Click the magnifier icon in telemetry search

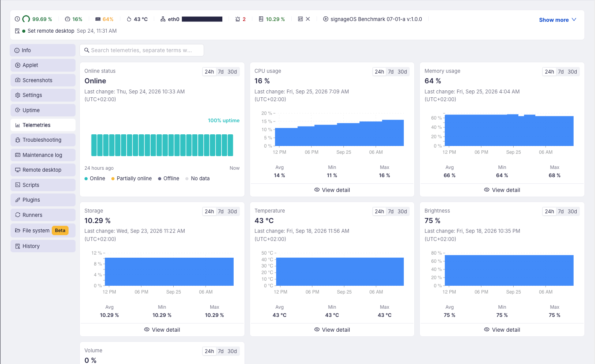[x=87, y=50]
